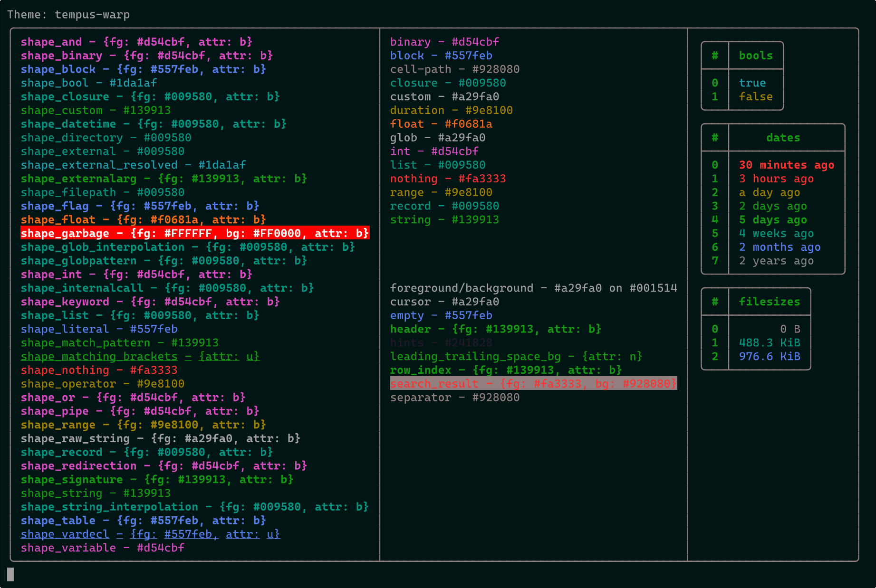Click the shape_block entry
Screen dimensions: 876x588
(x=143, y=69)
